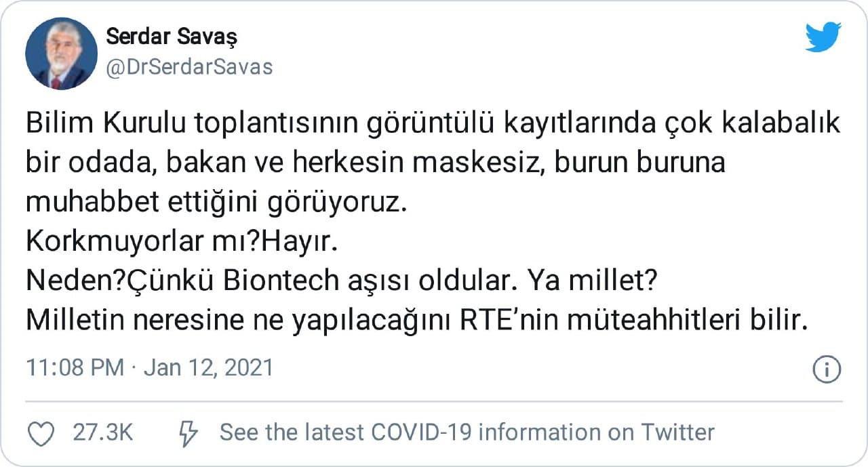The image size is (868, 467).
Task: Click the line starting "Milletin neresine"
Action: point(416,321)
